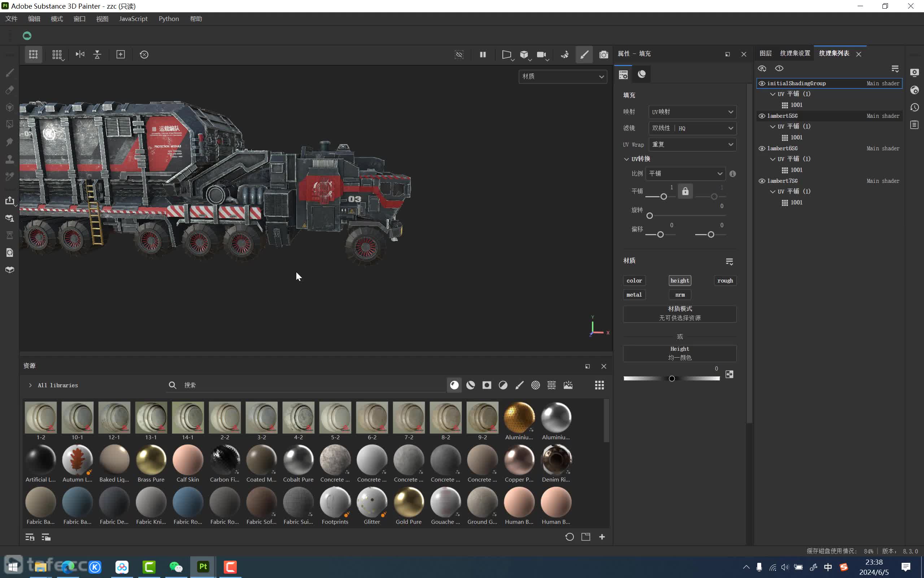Image resolution: width=924 pixels, height=578 pixels.
Task: Select the Smudge tool
Action: tap(10, 142)
